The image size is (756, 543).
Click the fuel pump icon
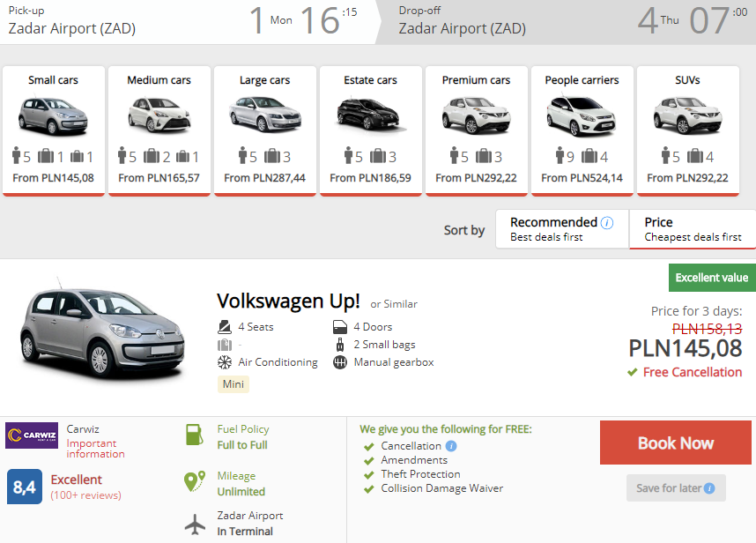(195, 435)
